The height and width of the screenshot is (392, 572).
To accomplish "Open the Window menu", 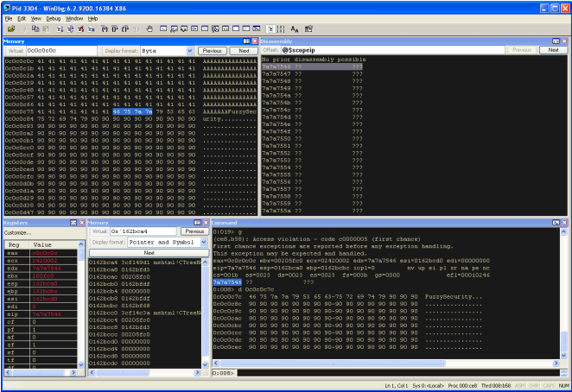I will point(74,17).
